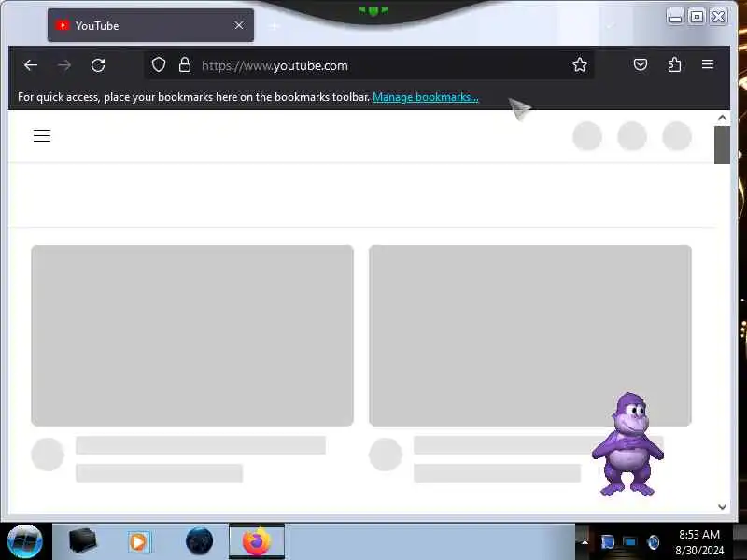The image size is (747, 560).
Task: Close the YouTube tab
Action: point(239,25)
